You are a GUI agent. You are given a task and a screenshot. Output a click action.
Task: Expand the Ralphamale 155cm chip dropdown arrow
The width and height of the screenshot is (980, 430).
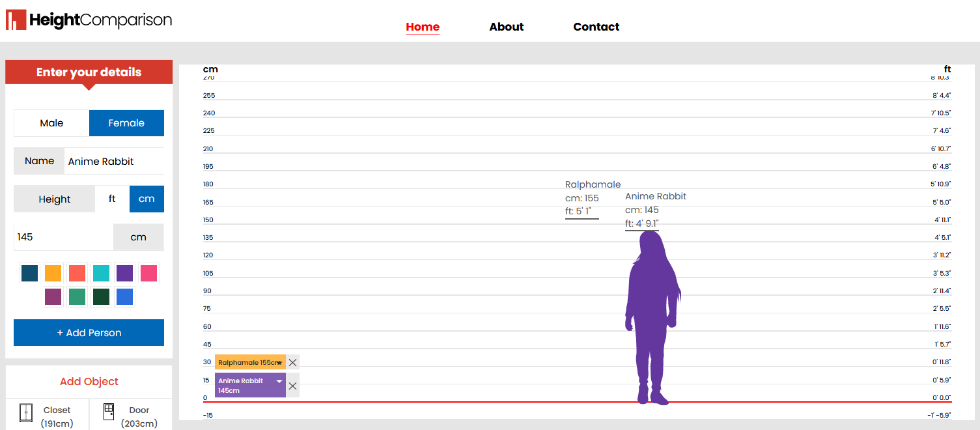279,363
